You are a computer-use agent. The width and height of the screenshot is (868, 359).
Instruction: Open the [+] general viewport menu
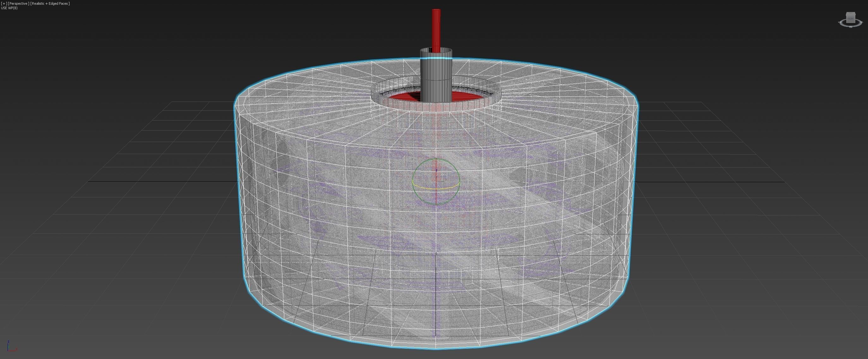pyautogui.click(x=4, y=3)
